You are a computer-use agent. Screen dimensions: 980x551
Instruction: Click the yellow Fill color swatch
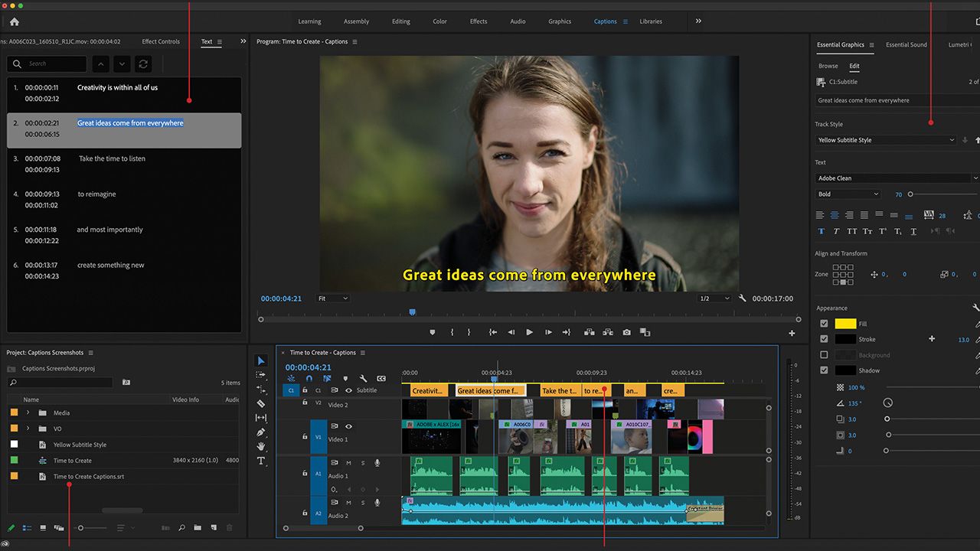tap(845, 324)
